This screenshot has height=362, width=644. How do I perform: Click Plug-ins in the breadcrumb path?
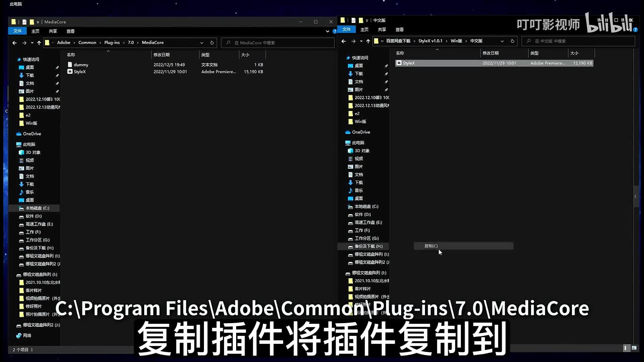(112, 43)
